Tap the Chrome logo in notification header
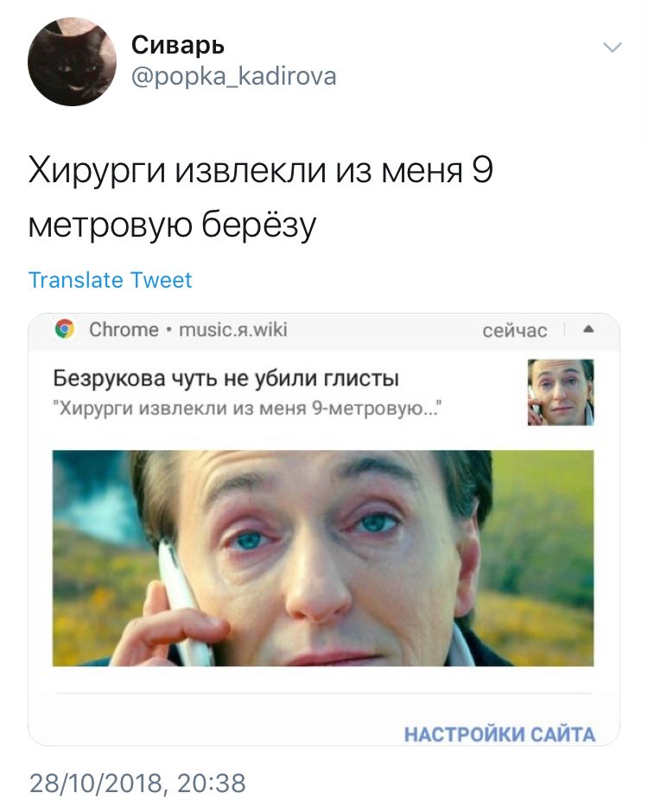 click(65, 329)
